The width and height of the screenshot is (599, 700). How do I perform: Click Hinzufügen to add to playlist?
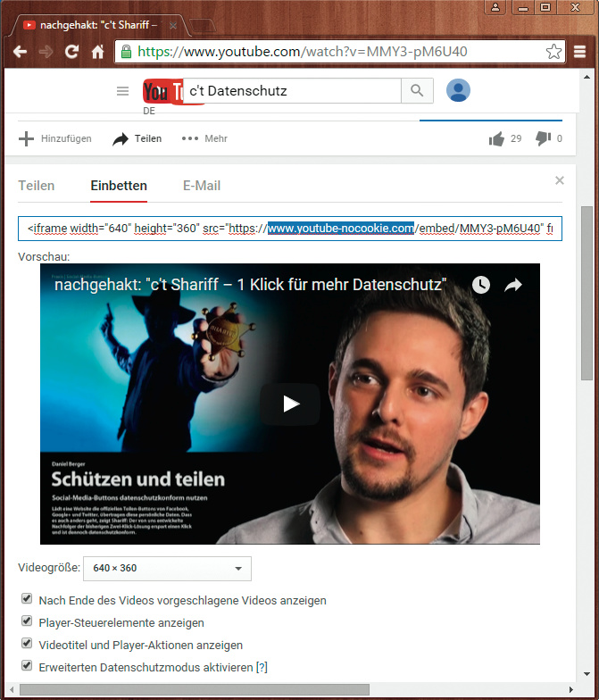[x=55, y=139]
